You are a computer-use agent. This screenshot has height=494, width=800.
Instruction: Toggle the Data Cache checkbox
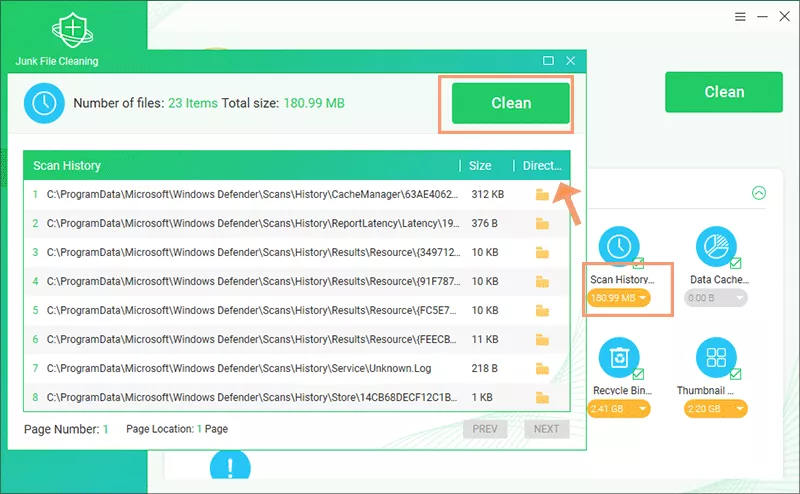pyautogui.click(x=735, y=263)
